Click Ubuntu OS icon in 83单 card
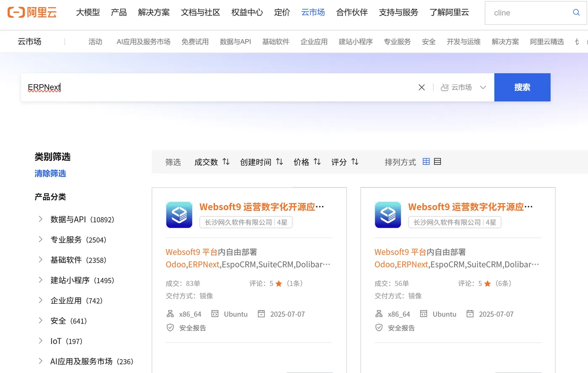588x373 pixels. click(215, 314)
